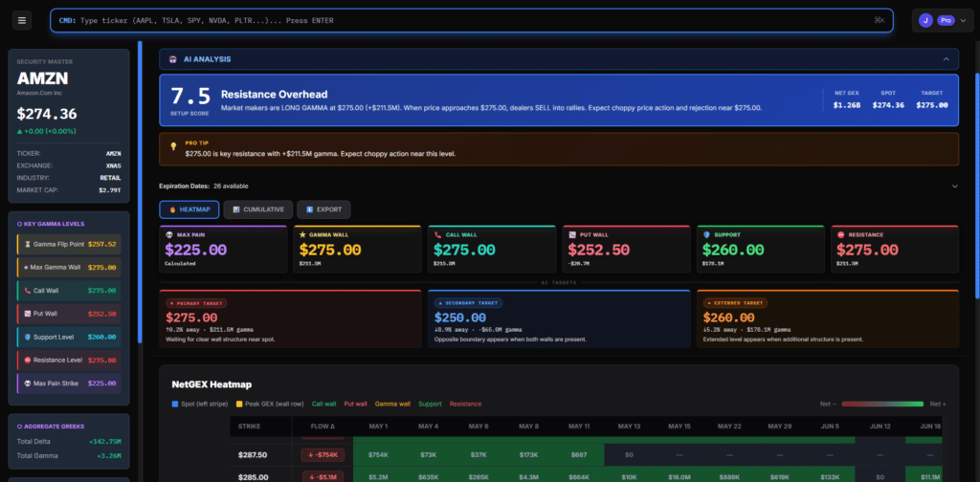Click the STRIKE column header
This screenshot has width=980, height=482.
[x=249, y=427]
